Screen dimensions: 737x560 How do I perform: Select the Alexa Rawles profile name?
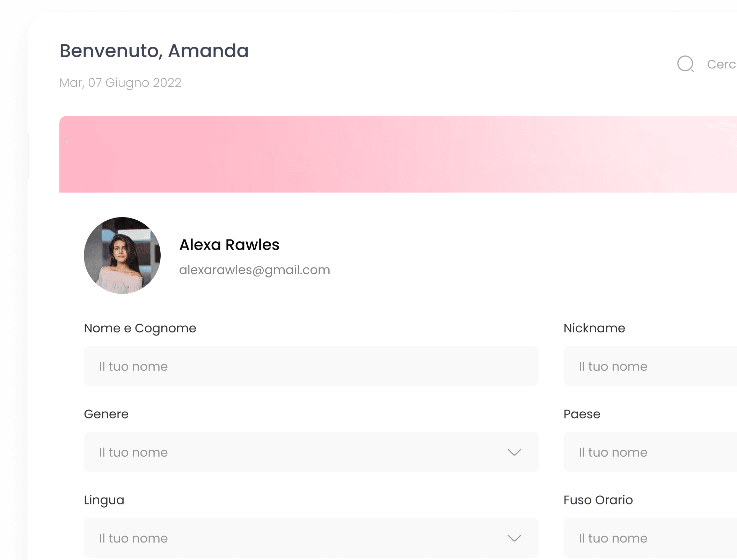point(229,245)
